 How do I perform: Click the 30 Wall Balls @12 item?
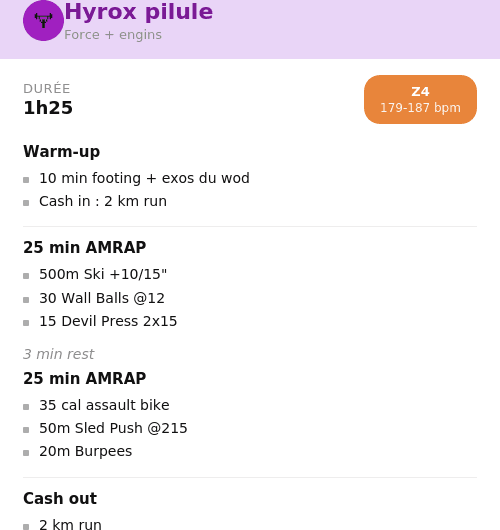[102, 298]
